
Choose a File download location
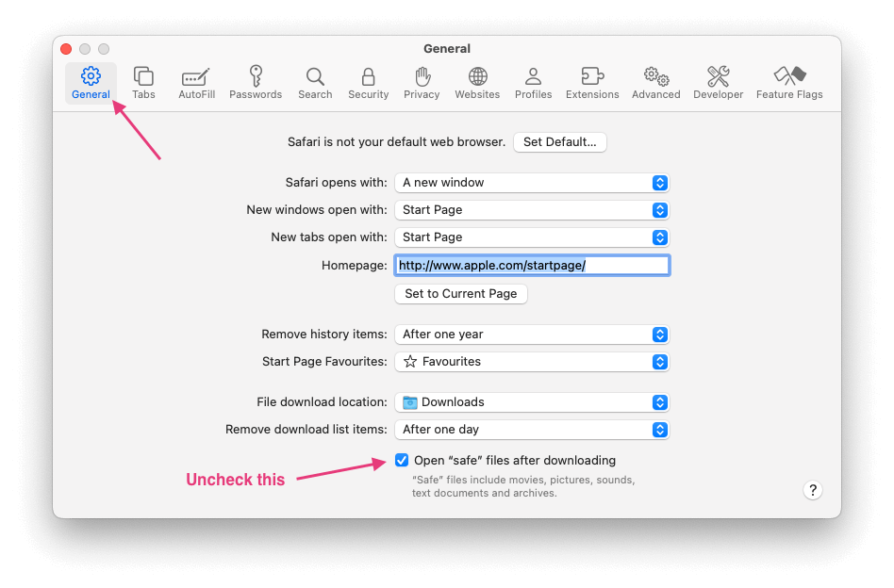(532, 402)
